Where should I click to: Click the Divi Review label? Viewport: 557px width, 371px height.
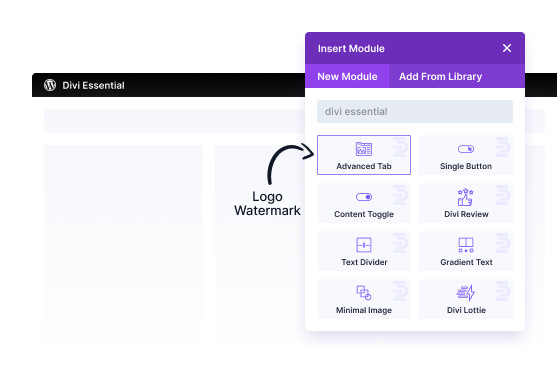point(466,214)
